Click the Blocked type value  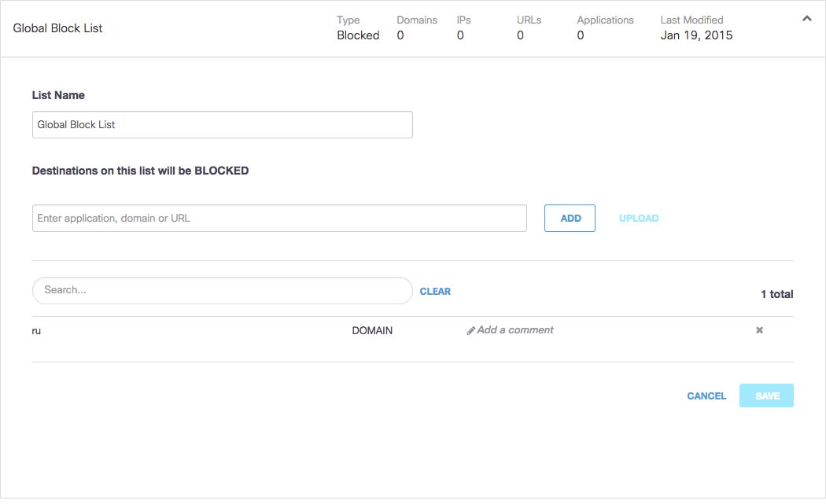(x=358, y=35)
